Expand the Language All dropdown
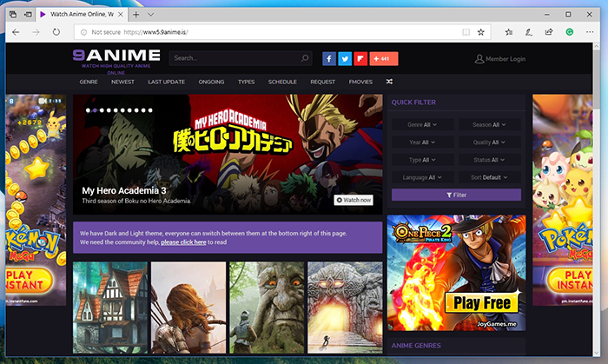The image size is (608, 364). click(x=422, y=177)
